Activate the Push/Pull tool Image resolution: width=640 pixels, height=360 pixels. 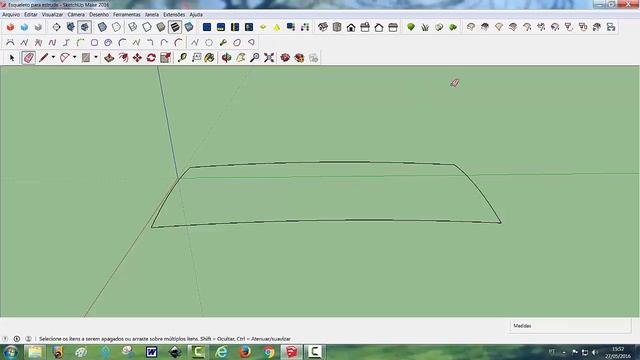(x=109, y=58)
